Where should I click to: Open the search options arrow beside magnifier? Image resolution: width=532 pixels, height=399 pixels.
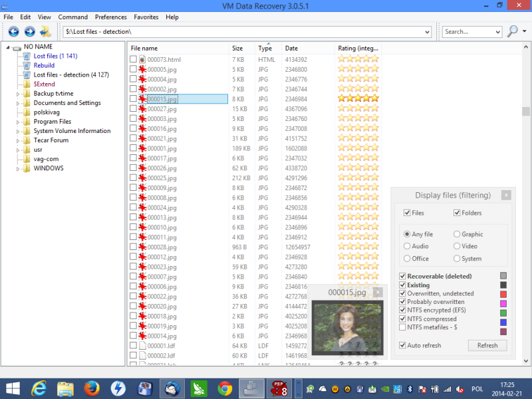pos(525,31)
